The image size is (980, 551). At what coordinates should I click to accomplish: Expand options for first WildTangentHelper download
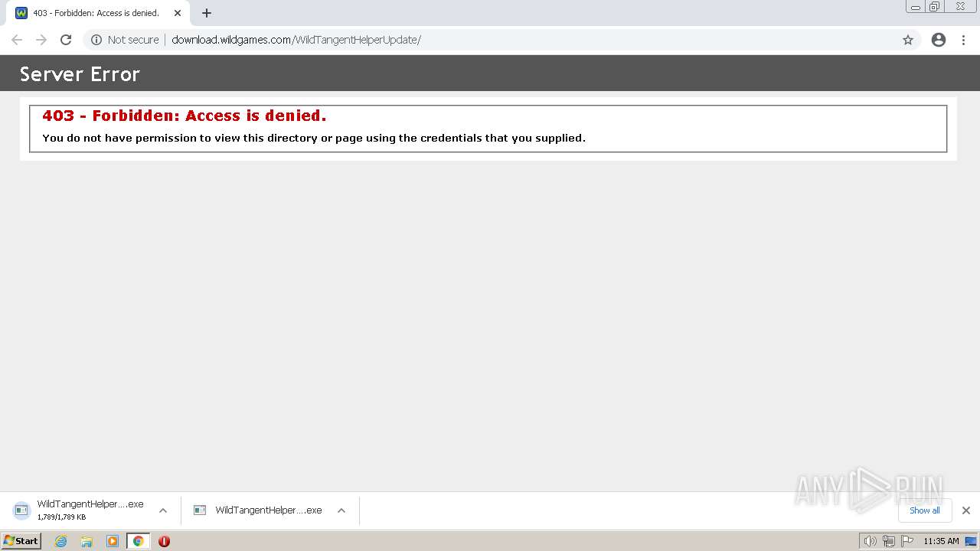[x=163, y=510]
